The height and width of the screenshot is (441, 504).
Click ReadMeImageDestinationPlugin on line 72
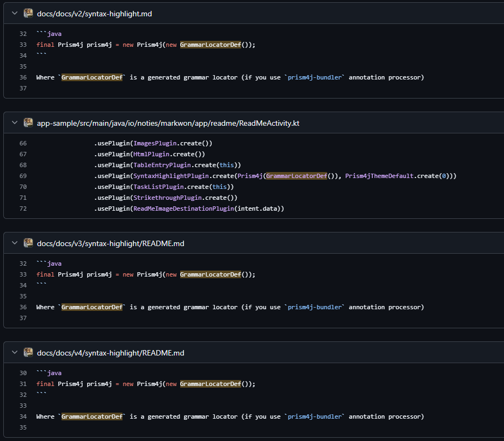click(183, 209)
